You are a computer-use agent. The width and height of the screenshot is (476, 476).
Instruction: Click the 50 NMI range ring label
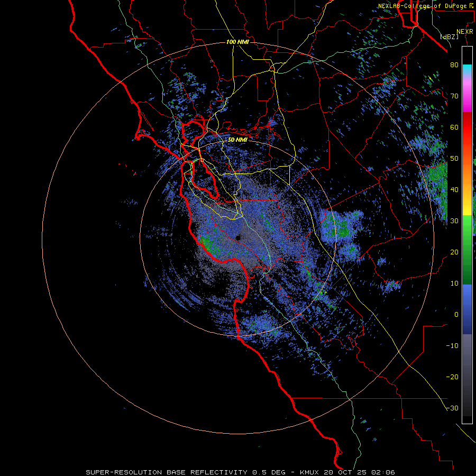(x=237, y=140)
